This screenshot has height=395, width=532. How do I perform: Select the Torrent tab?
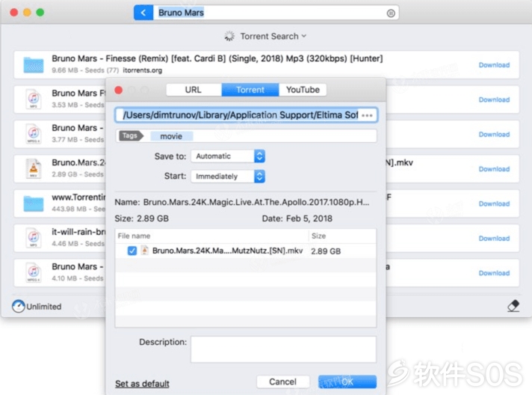click(x=250, y=90)
